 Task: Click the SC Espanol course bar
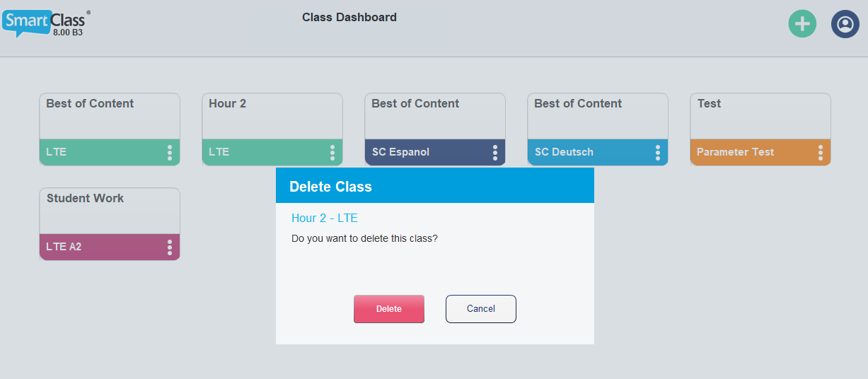(x=435, y=152)
